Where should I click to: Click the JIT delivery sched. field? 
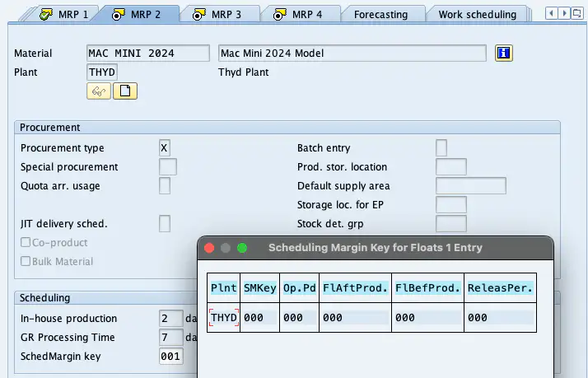coord(164,223)
